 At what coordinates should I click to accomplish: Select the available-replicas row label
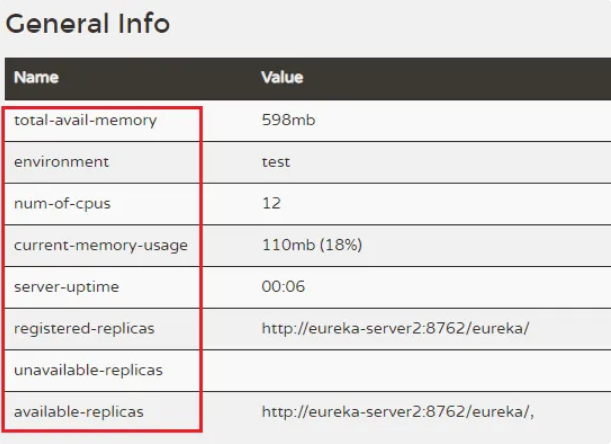click(79, 412)
